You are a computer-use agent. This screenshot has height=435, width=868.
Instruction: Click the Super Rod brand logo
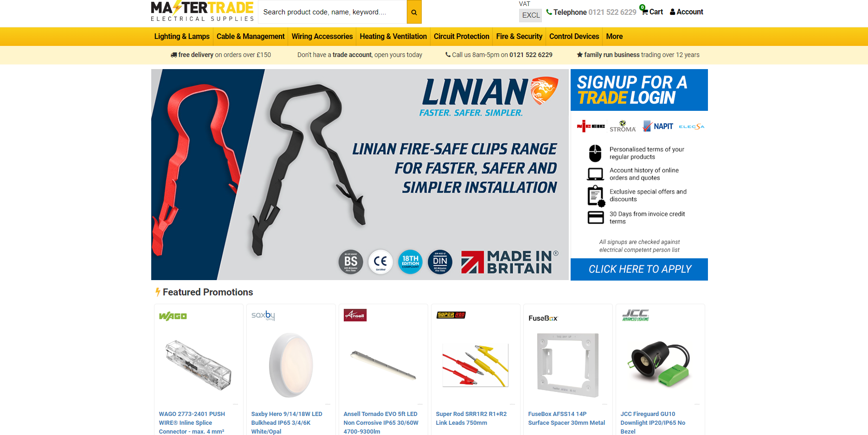click(x=451, y=315)
